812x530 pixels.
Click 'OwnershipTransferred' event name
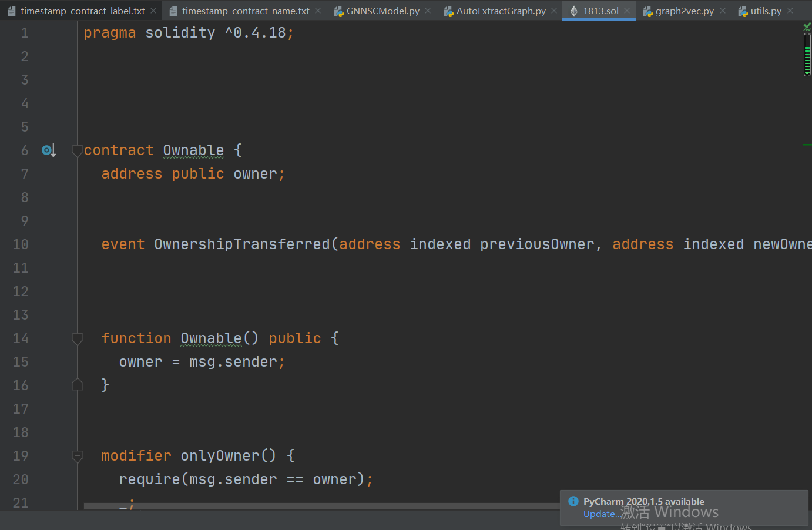pos(242,244)
